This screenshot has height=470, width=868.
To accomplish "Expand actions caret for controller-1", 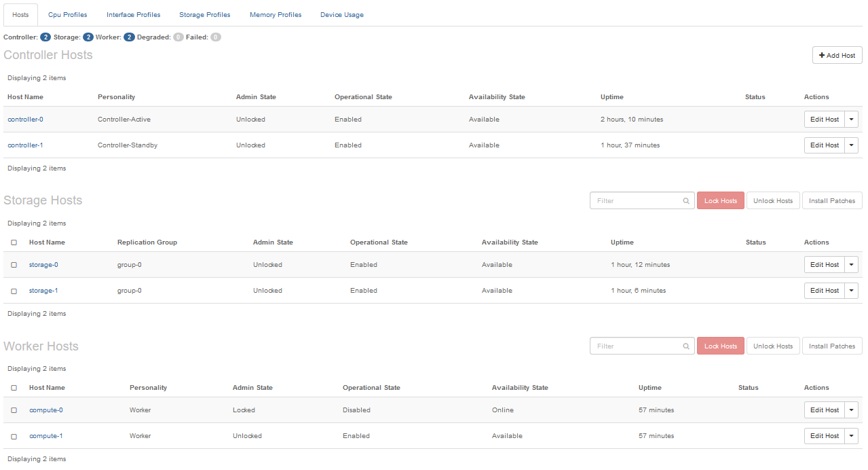I will [x=852, y=145].
